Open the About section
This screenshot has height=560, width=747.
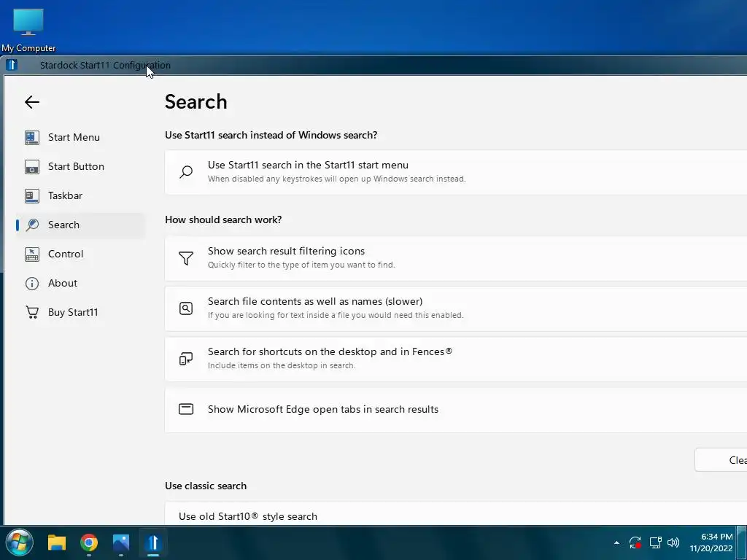(81, 284)
